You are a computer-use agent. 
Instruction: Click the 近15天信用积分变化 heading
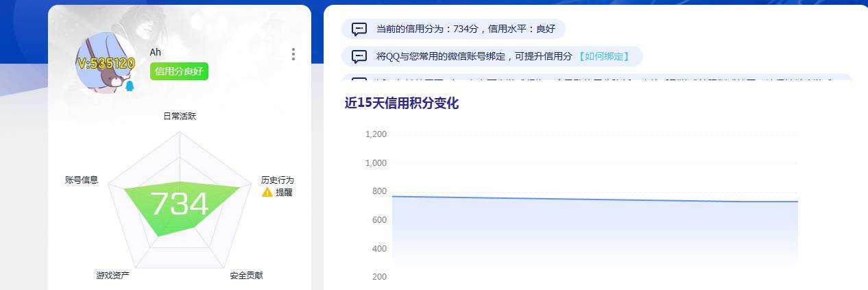click(402, 104)
